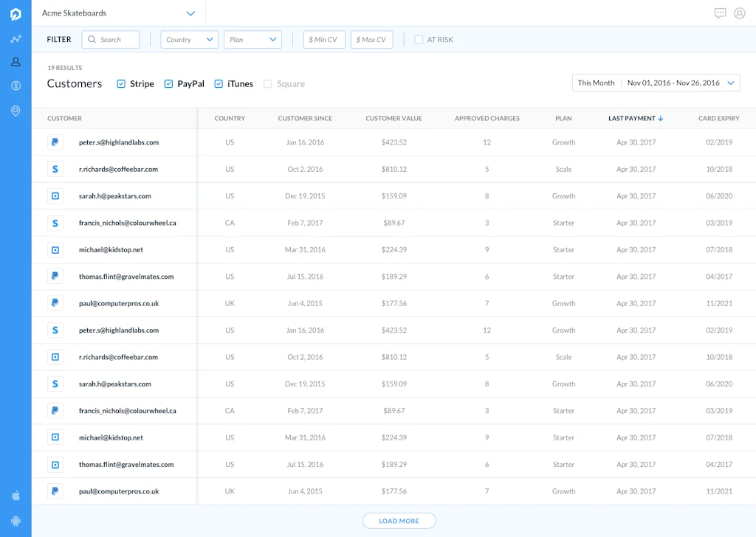
Task: Click Jul 15, 2016 in first thomas.flint row
Action: tap(305, 277)
